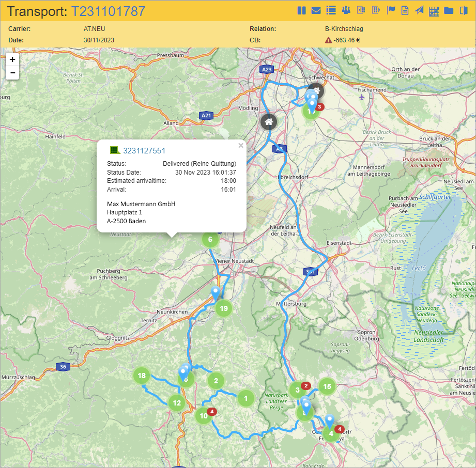Select green stop marker 19 on map
This screenshot has width=476, height=468.
click(x=223, y=309)
